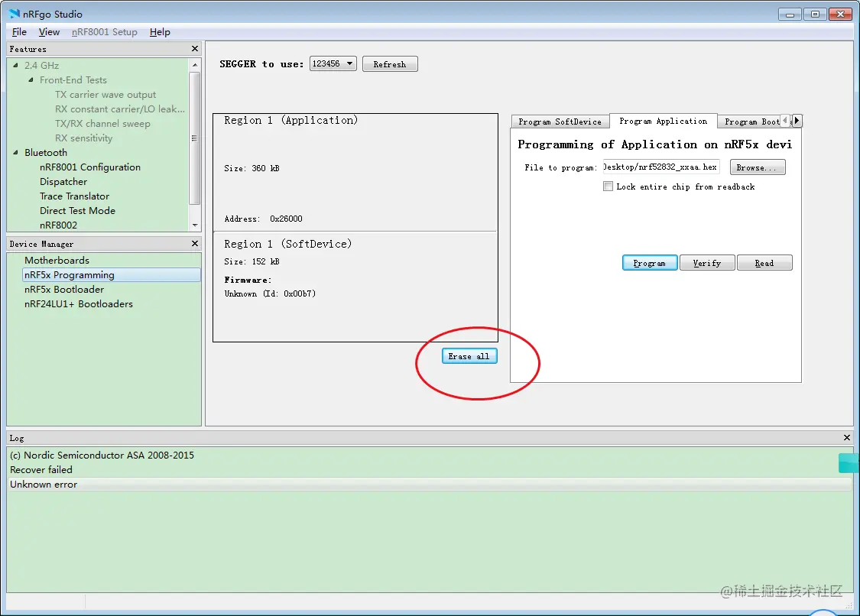860x616 pixels.
Task: Select nRF8001 Configuration item
Action: point(90,167)
